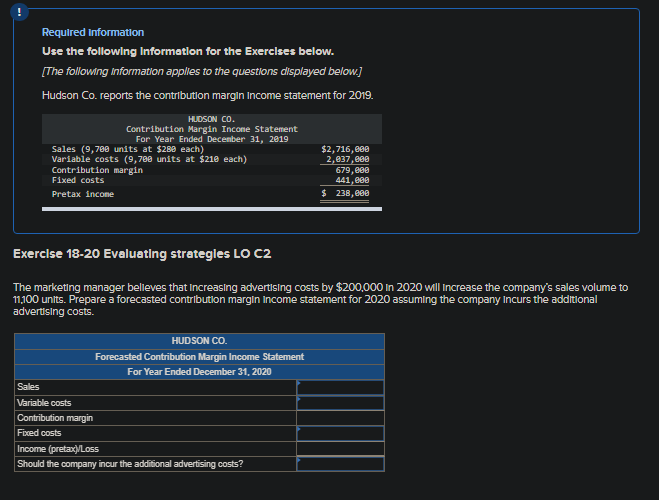Click the 'Pretax income' line in 2019 statement
Screen dimensions: 659x500
coord(83,194)
